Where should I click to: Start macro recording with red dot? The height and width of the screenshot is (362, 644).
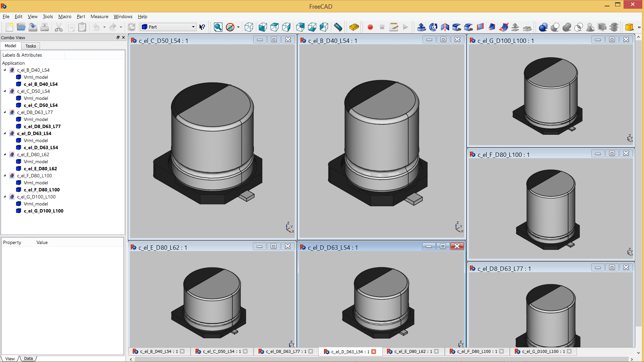370,27
